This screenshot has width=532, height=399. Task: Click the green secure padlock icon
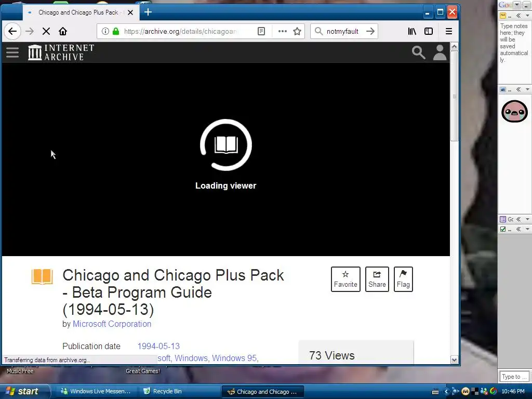pos(116,31)
